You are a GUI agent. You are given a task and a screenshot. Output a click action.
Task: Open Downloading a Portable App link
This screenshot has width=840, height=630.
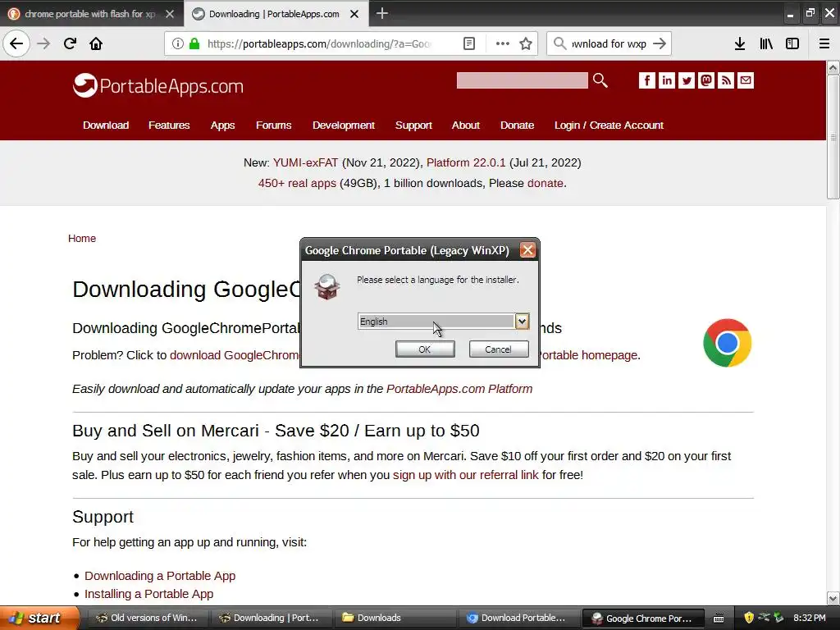(160, 576)
